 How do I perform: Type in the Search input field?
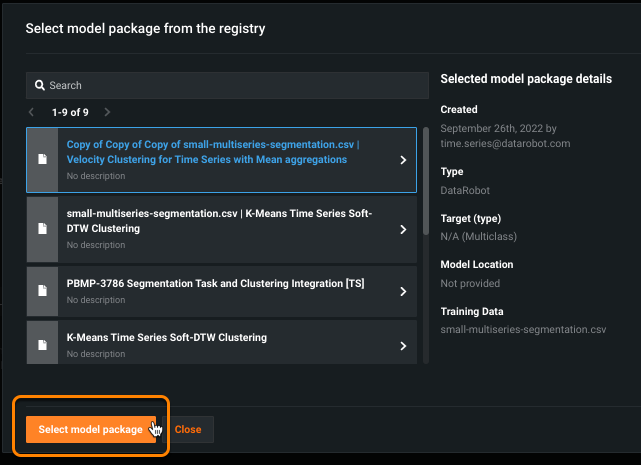point(230,86)
